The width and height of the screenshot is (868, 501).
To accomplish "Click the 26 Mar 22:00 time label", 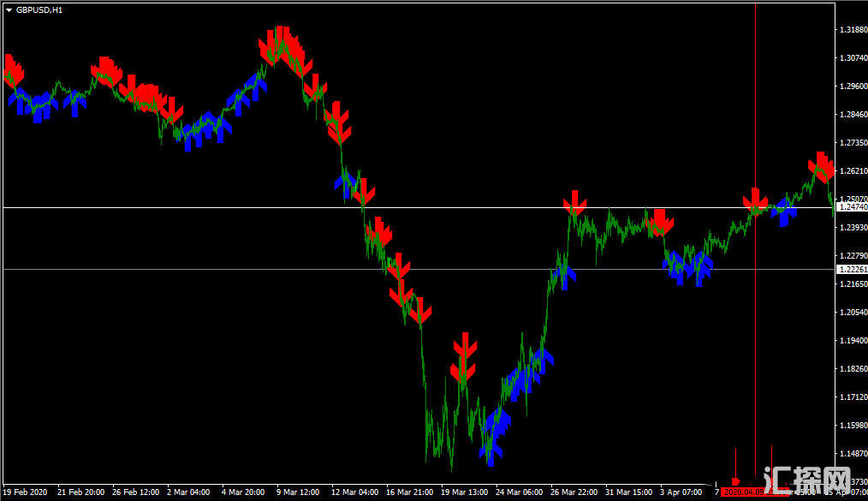I will (x=574, y=492).
